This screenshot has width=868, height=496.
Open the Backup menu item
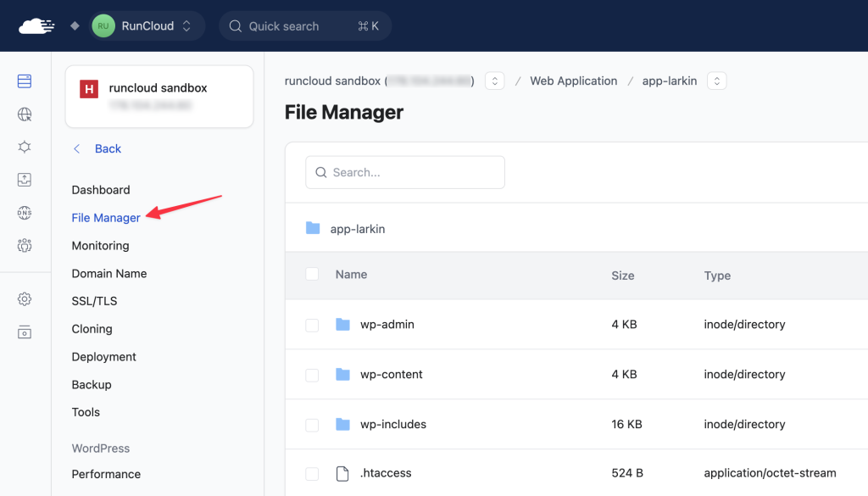[92, 384]
